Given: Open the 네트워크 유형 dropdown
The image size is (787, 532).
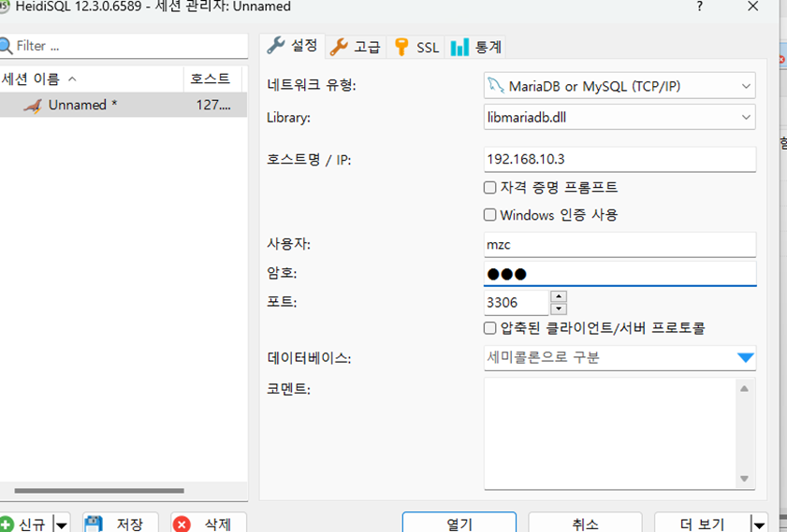Looking at the screenshot, I should click(746, 86).
